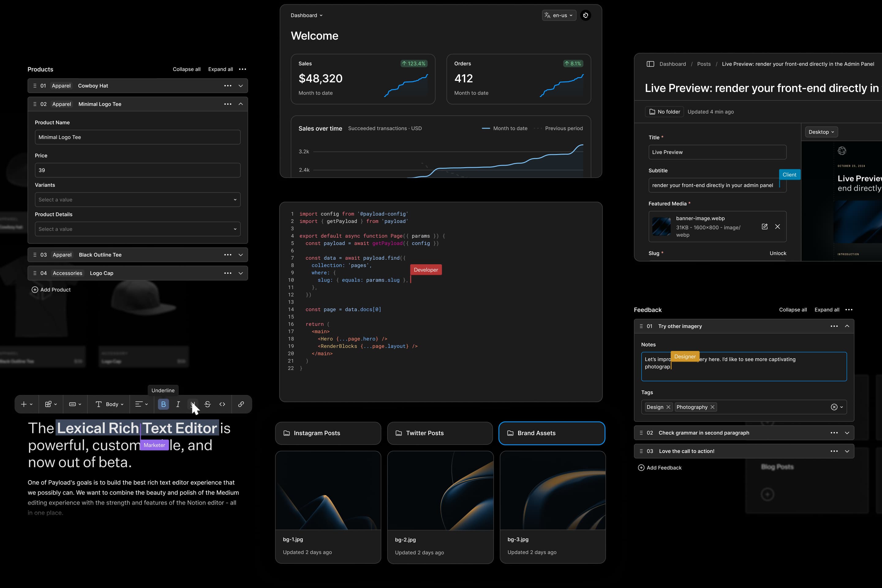Viewport: 882px width, 588px height.
Task: Collapse the Try other imagery feedback item
Action: click(847, 326)
